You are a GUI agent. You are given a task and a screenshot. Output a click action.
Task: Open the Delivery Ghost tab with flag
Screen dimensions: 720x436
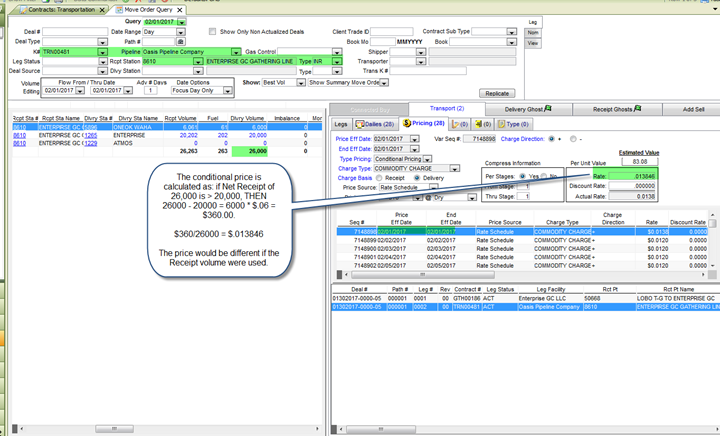(x=528, y=108)
